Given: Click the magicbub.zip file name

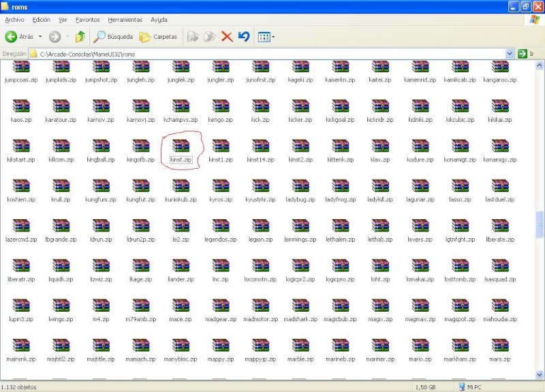Looking at the screenshot, I should tap(340, 319).
